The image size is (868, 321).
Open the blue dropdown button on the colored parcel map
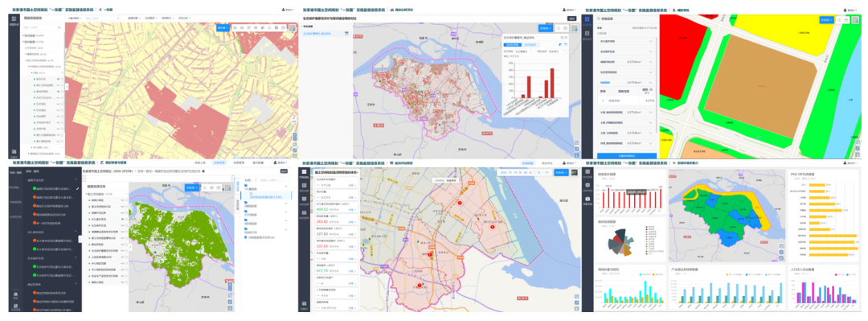(826, 19)
